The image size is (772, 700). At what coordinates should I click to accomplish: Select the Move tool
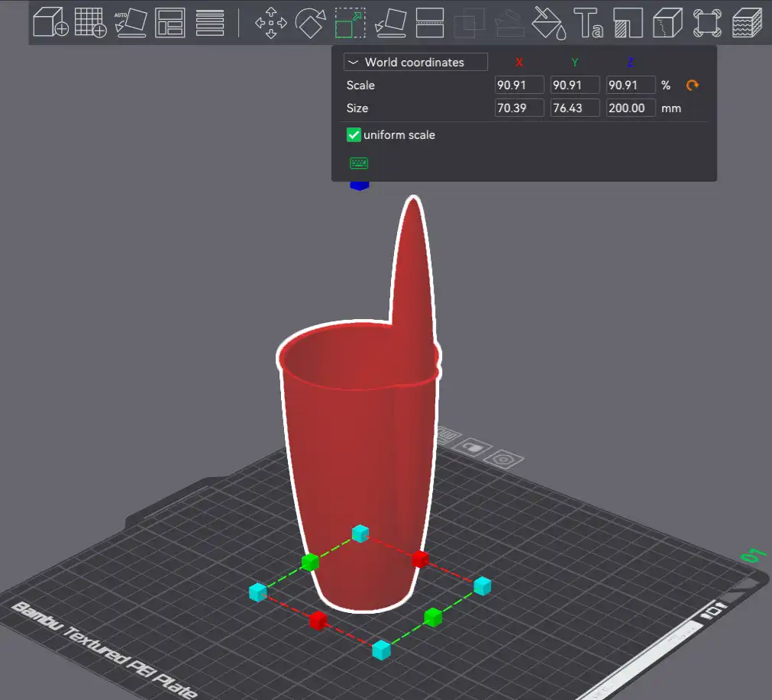270,22
